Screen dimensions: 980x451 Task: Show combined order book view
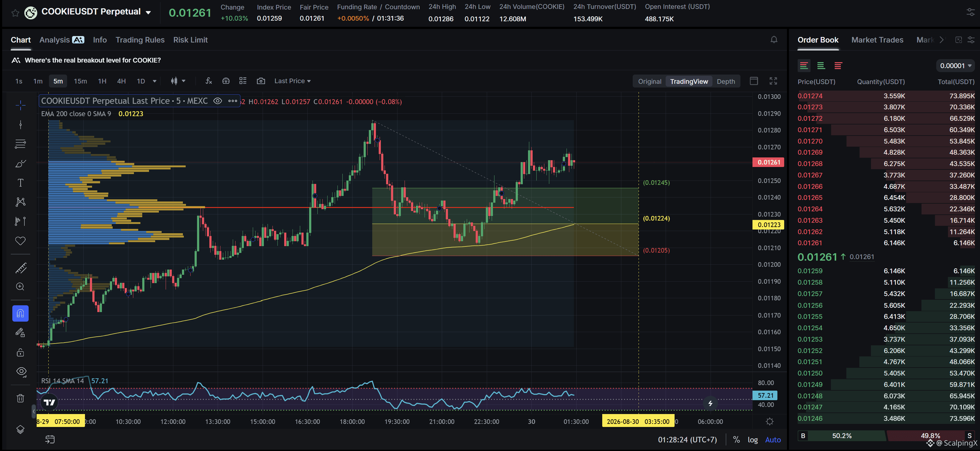pyautogui.click(x=804, y=65)
